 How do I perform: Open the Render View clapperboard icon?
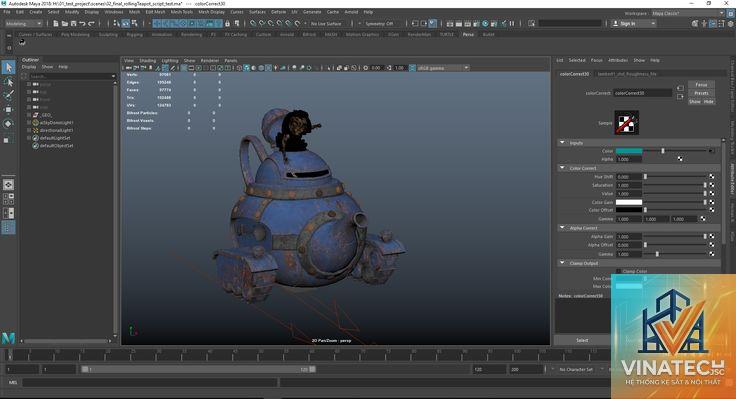(x=450, y=23)
